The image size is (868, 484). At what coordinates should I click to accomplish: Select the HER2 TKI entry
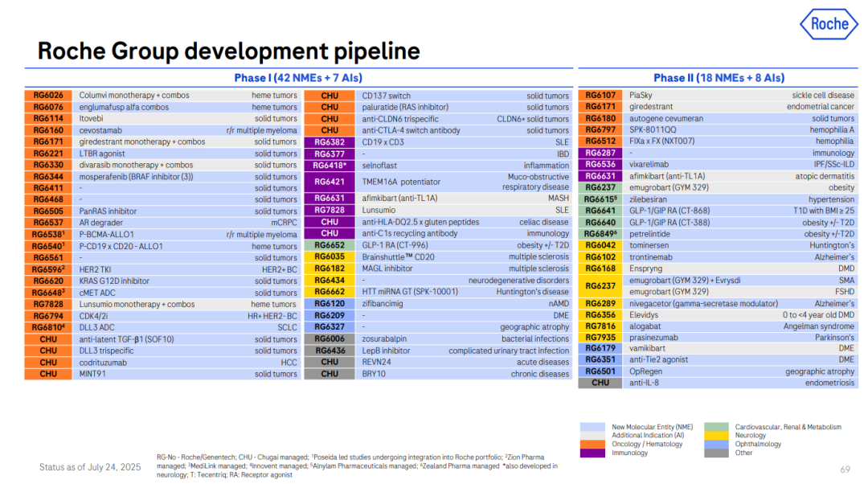point(95,269)
